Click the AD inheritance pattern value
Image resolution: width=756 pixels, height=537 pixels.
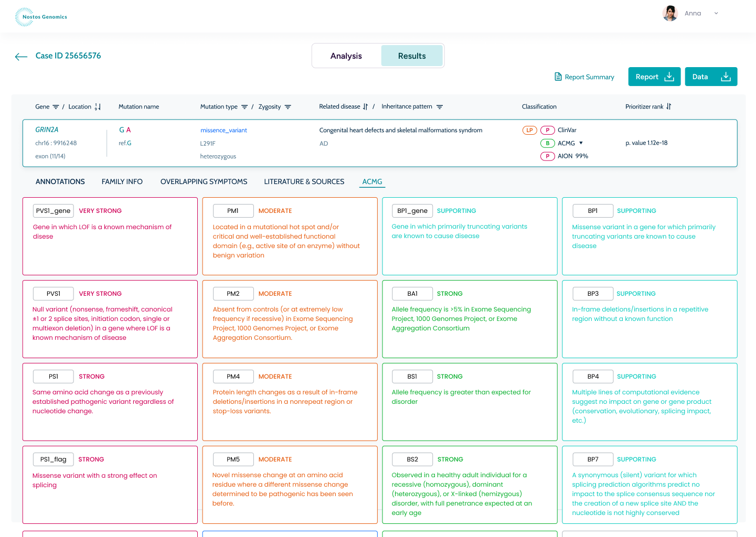point(324,144)
